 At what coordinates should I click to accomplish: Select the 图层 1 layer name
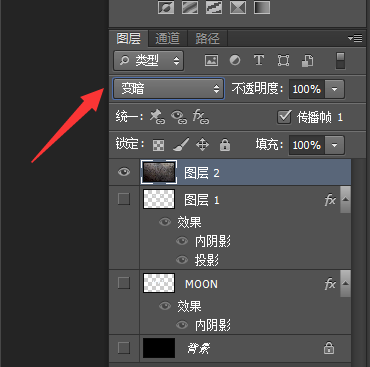tap(202, 200)
